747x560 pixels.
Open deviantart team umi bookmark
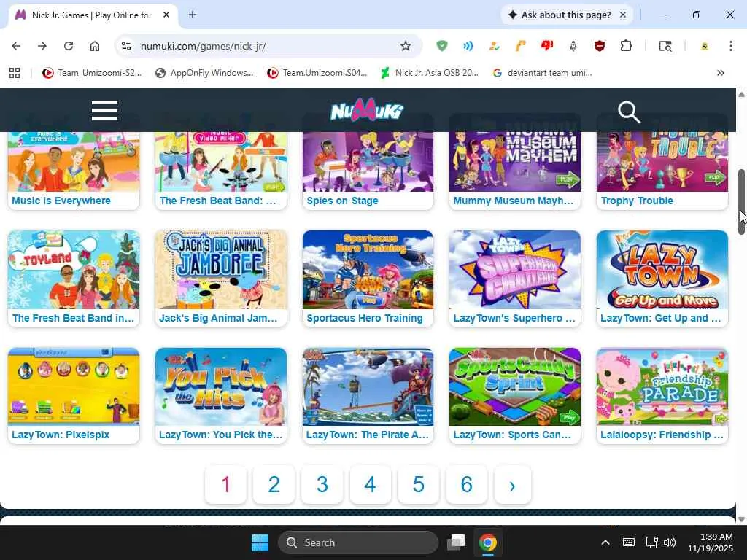click(x=542, y=73)
